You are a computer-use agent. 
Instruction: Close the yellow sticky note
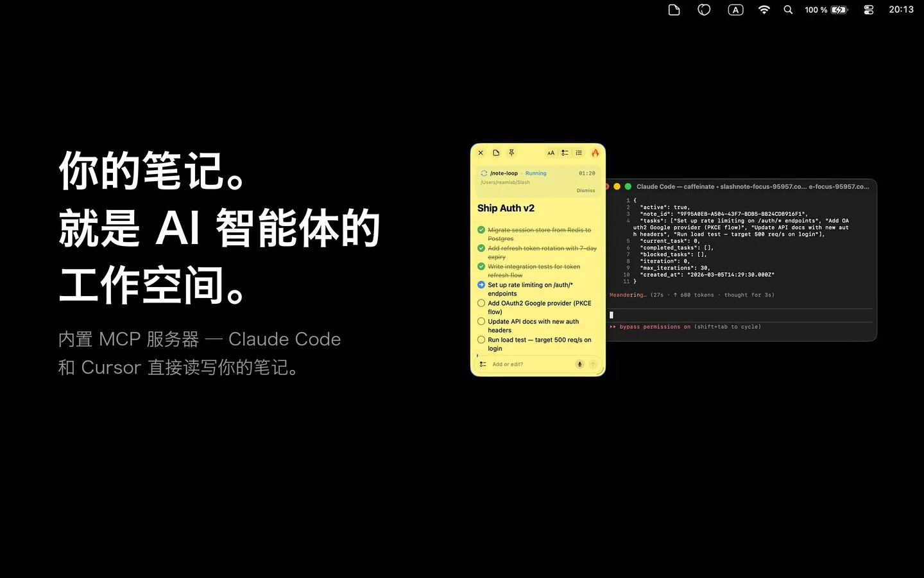(481, 153)
